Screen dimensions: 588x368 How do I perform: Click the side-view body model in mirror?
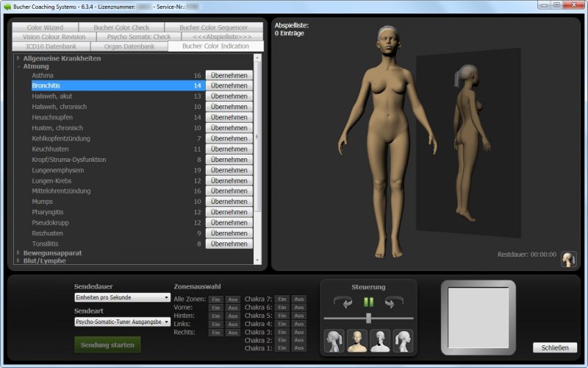pyautogui.click(x=471, y=143)
